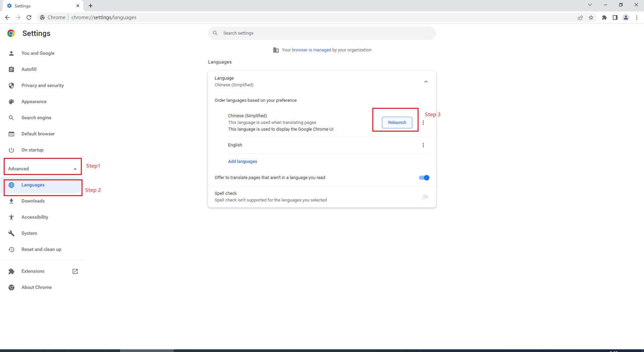Open the Extensions puzzle icon in toolbar
Image resolution: width=644 pixels, height=352 pixels.
[x=604, y=17]
